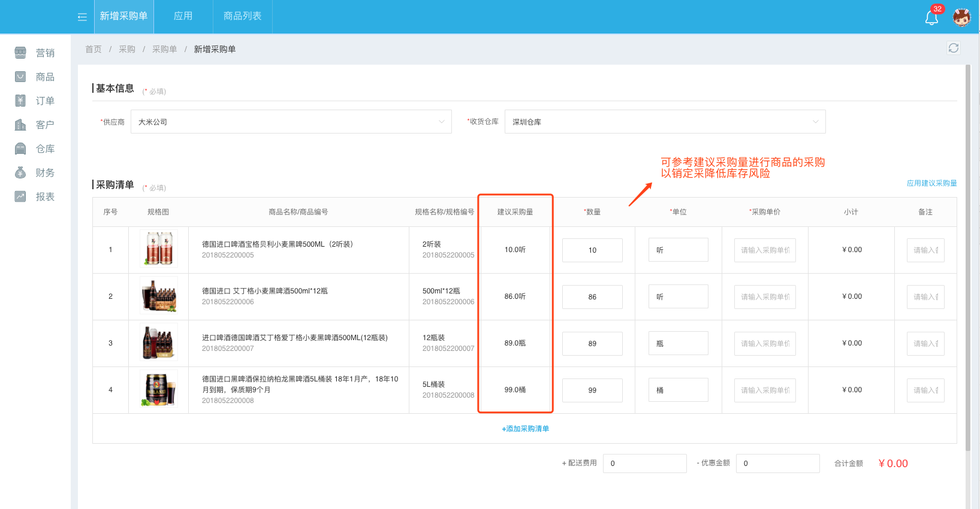
Task: Click the +添加采购清单 link
Action: point(525,429)
